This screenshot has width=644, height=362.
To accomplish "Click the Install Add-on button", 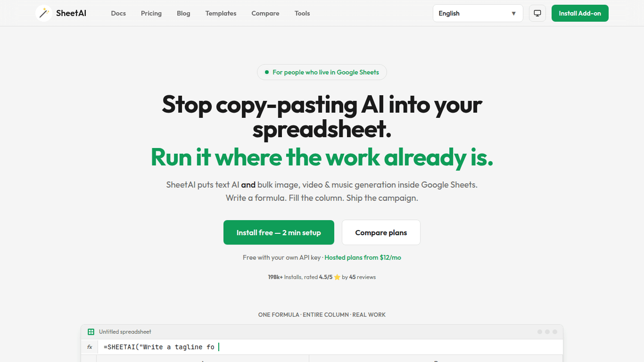I will click(x=580, y=13).
